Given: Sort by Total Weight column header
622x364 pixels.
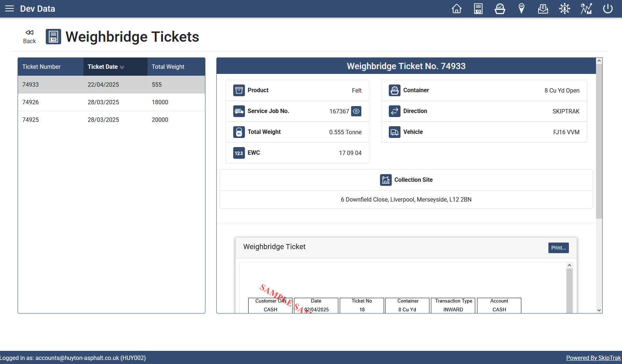Looking at the screenshot, I should click(168, 67).
